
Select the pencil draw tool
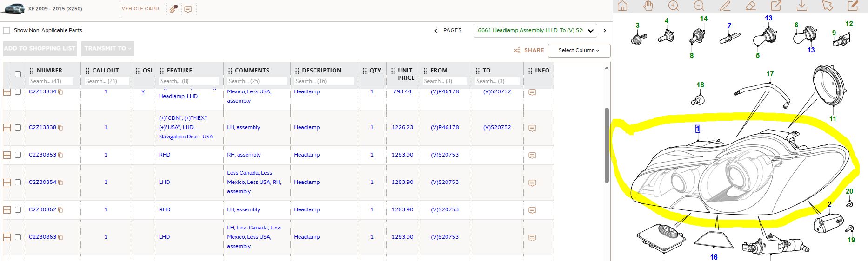click(725, 6)
